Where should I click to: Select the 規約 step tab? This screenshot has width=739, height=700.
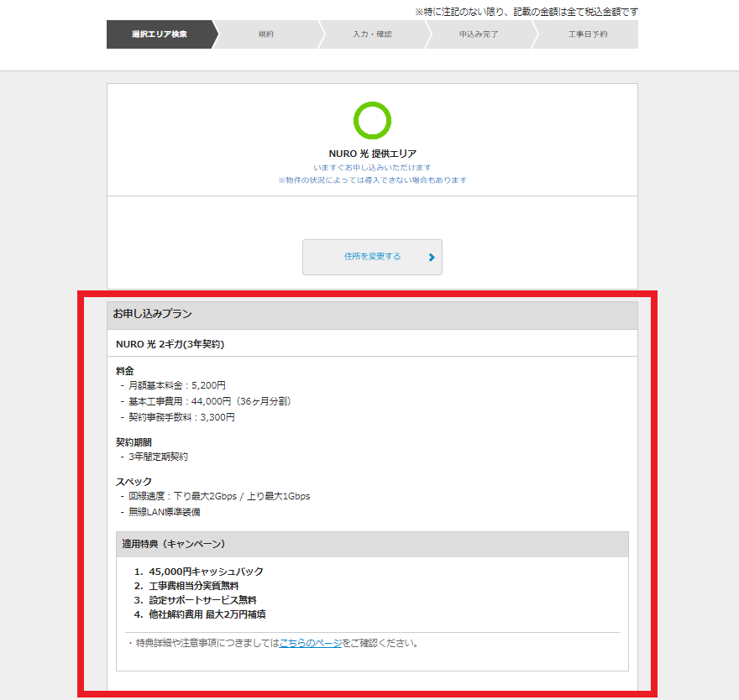coord(266,34)
